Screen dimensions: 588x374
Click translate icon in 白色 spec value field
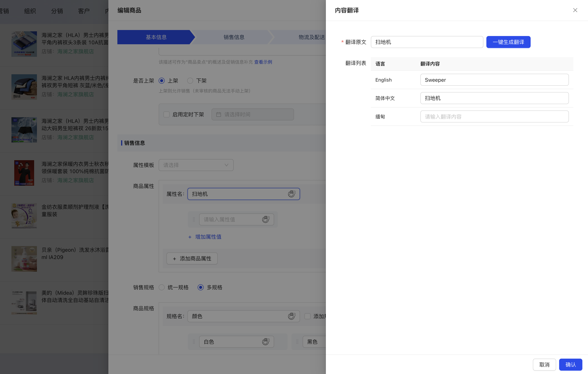click(266, 342)
